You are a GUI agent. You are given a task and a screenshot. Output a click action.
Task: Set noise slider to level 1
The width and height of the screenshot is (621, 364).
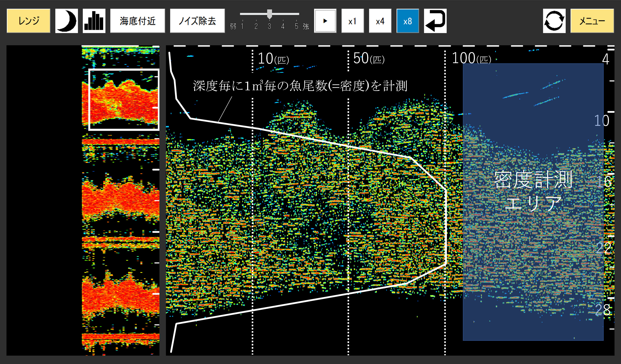coord(243,14)
